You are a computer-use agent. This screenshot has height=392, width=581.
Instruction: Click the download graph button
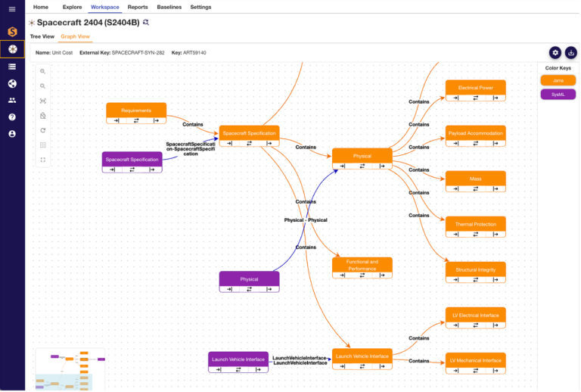click(x=571, y=53)
